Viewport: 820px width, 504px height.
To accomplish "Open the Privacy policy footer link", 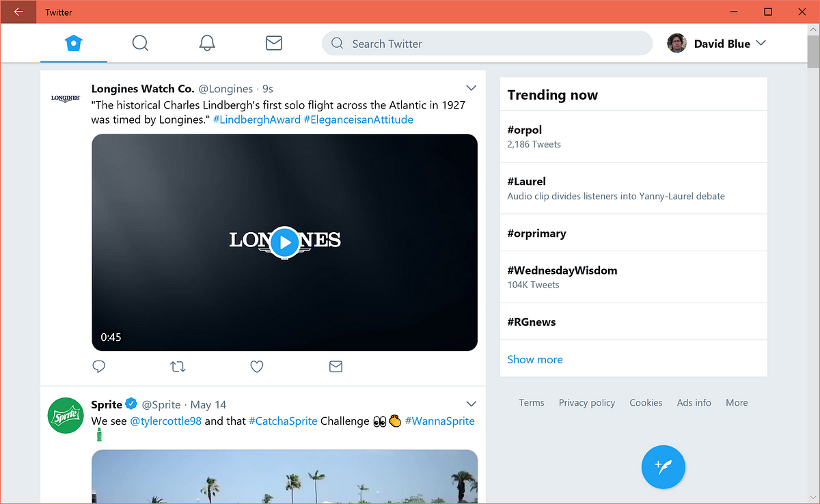I will click(587, 402).
